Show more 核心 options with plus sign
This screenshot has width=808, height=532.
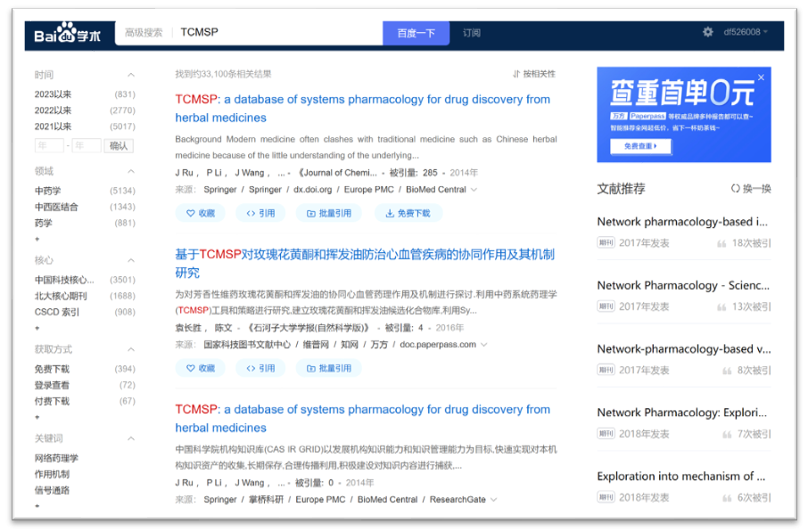[x=37, y=328]
